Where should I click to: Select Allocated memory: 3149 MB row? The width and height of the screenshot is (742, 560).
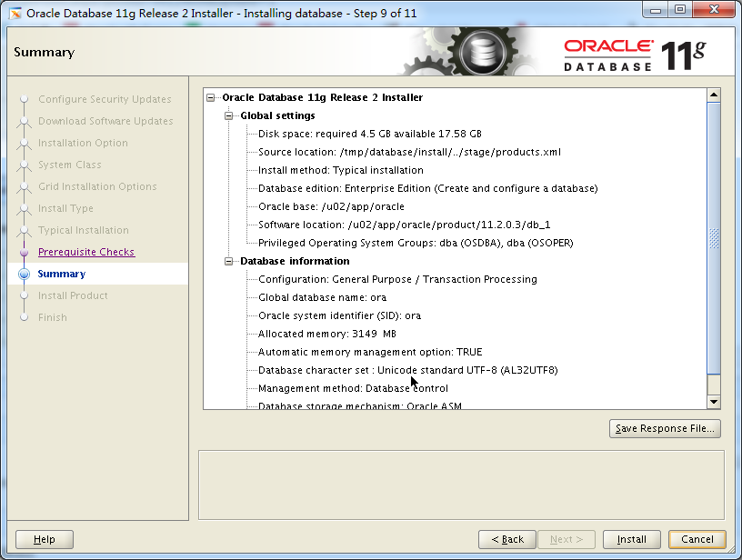[x=327, y=335]
